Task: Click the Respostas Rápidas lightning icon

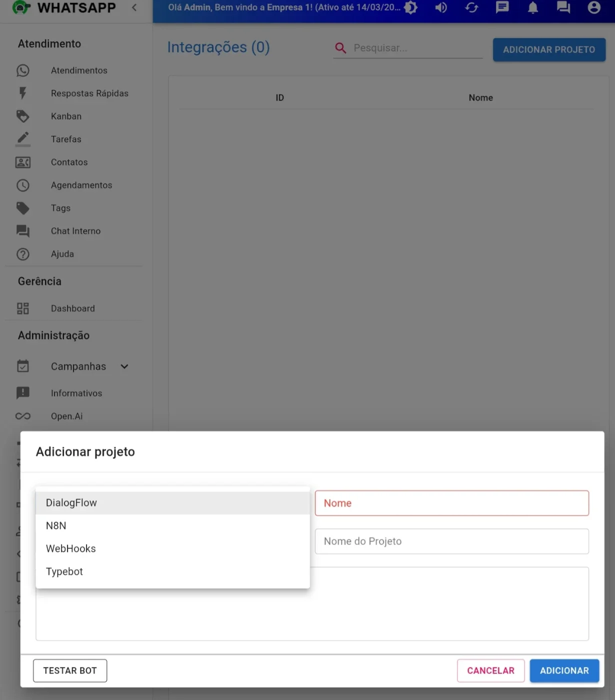Action: pos(22,93)
